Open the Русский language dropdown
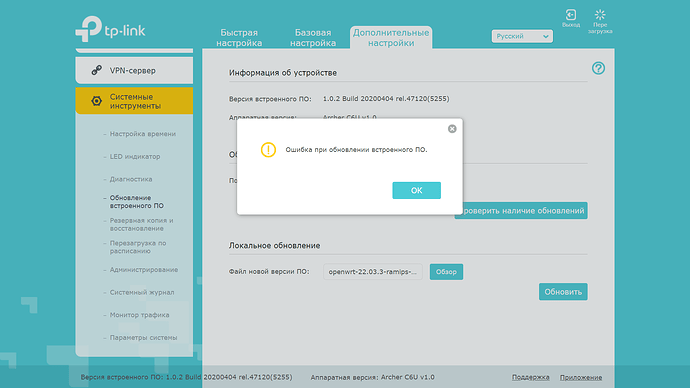 coord(522,37)
